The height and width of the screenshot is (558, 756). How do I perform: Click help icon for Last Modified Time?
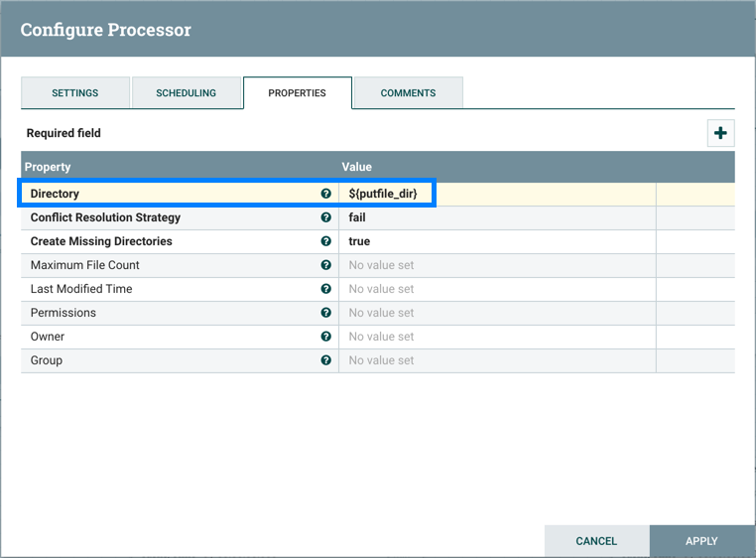(325, 289)
